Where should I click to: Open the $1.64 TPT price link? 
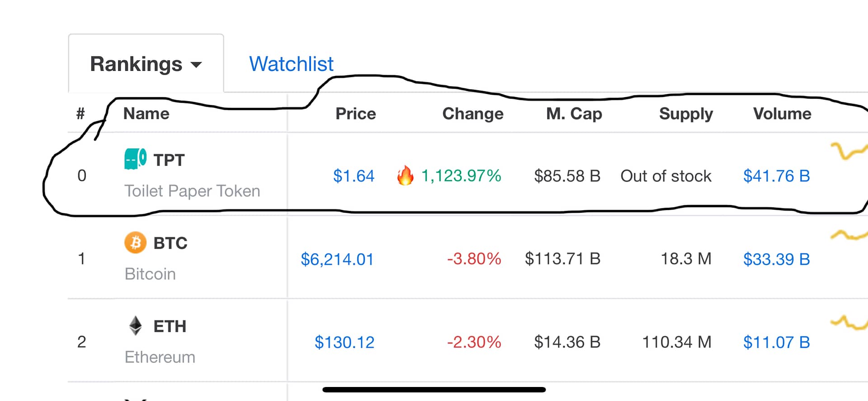click(x=354, y=176)
